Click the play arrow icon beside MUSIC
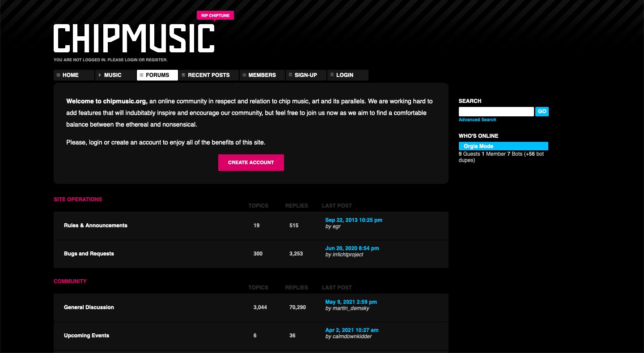Image resolution: width=644 pixels, height=353 pixels. (x=100, y=75)
